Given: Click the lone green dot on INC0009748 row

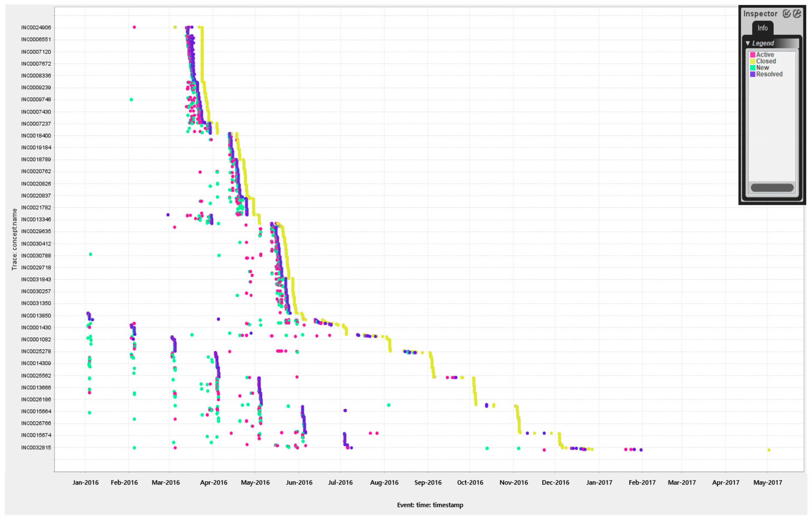Looking at the screenshot, I should (131, 100).
